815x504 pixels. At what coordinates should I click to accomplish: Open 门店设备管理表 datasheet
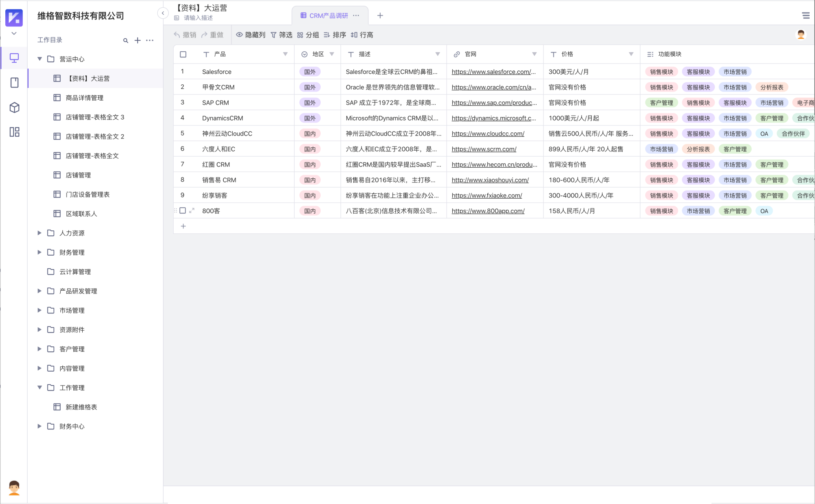95,195
